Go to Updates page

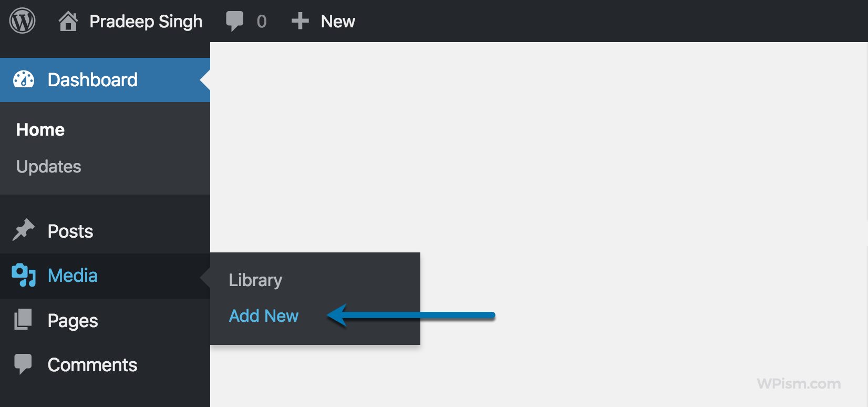(x=48, y=166)
